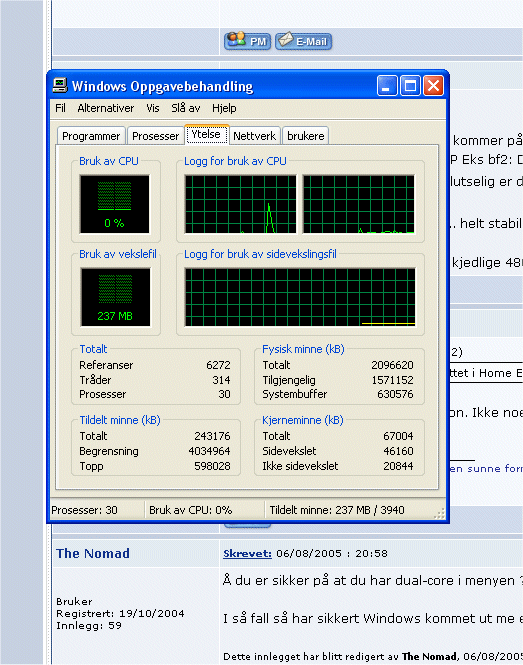
Task: Maximize the Windows Oppgavebehandling window
Action: point(410,86)
